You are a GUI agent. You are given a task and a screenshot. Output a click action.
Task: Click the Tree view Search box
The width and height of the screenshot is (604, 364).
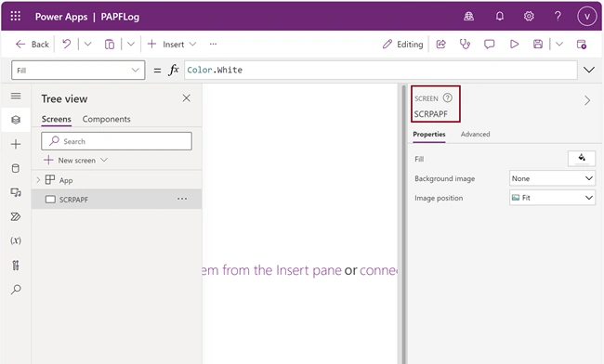point(116,141)
